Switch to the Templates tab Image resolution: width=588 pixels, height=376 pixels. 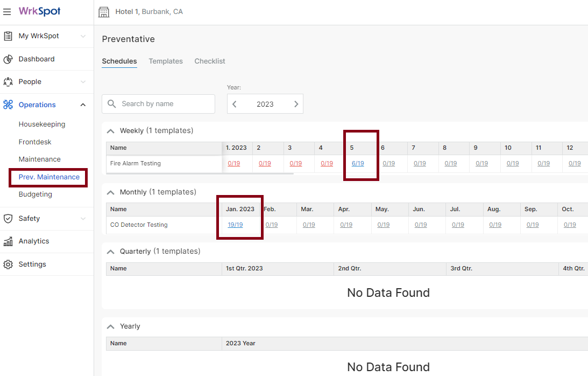pos(165,61)
